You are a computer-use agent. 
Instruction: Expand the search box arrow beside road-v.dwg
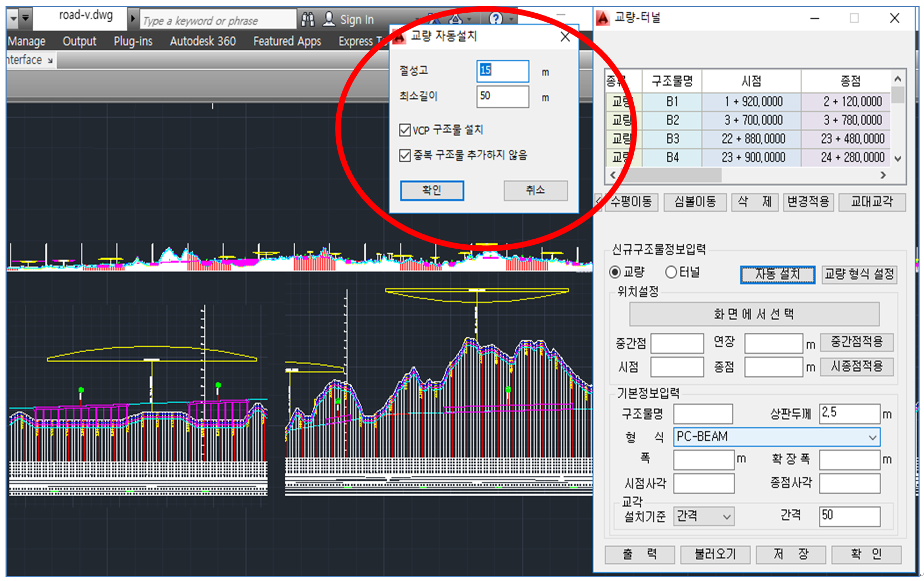(133, 19)
